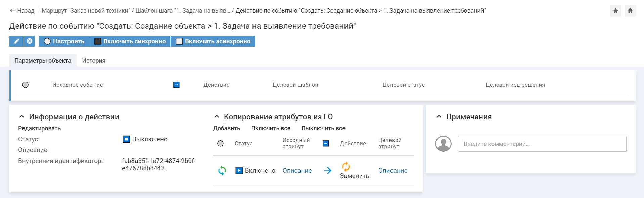Viewport: 644px width, 198px height.
Task: Click the pencil edit icon button
Action: [x=16, y=41]
